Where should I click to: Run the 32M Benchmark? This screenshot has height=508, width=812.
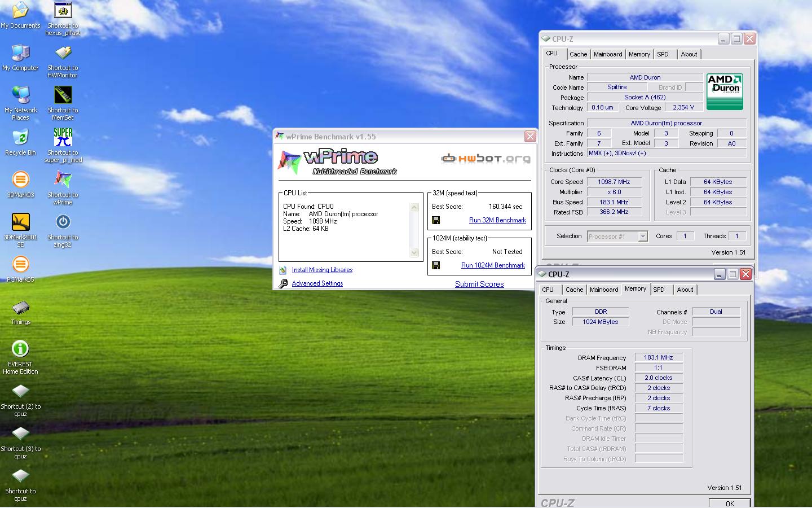pos(497,220)
